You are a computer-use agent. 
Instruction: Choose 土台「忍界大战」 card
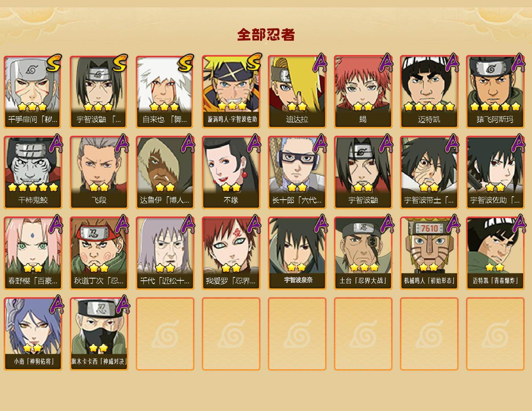click(x=363, y=253)
